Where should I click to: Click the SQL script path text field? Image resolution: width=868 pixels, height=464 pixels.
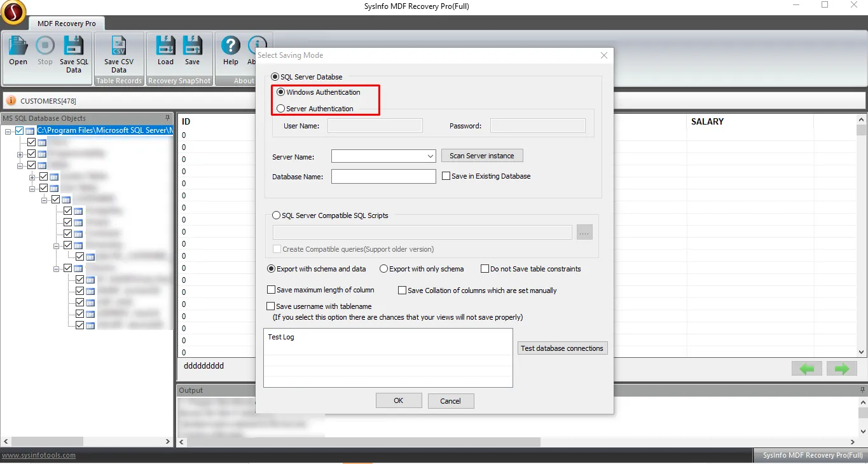422,233
